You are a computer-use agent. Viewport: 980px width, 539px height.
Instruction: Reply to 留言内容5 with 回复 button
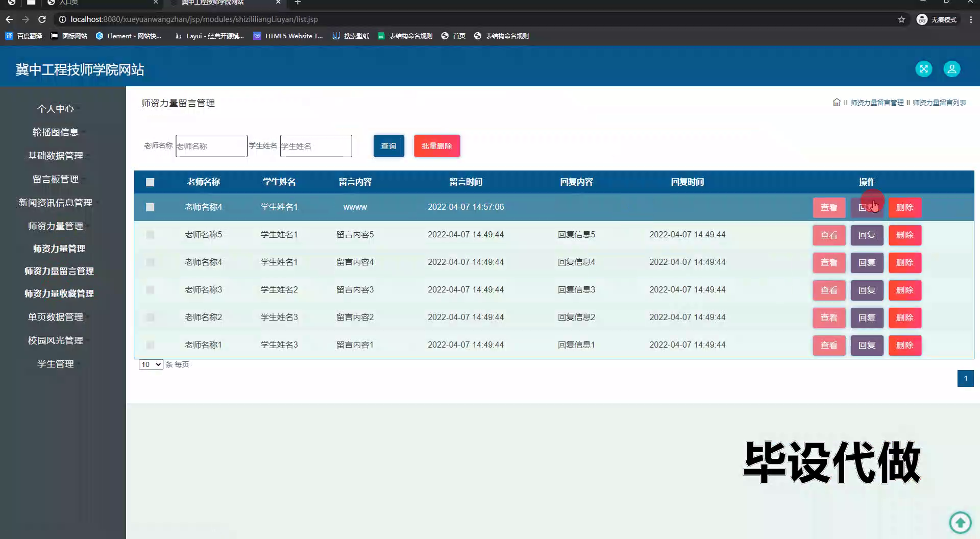(867, 235)
